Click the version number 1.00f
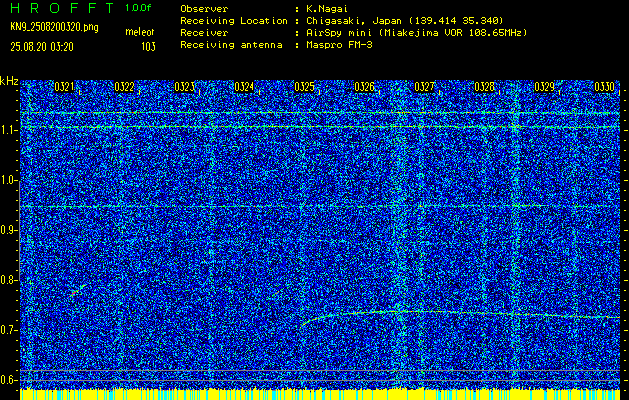 138,8
